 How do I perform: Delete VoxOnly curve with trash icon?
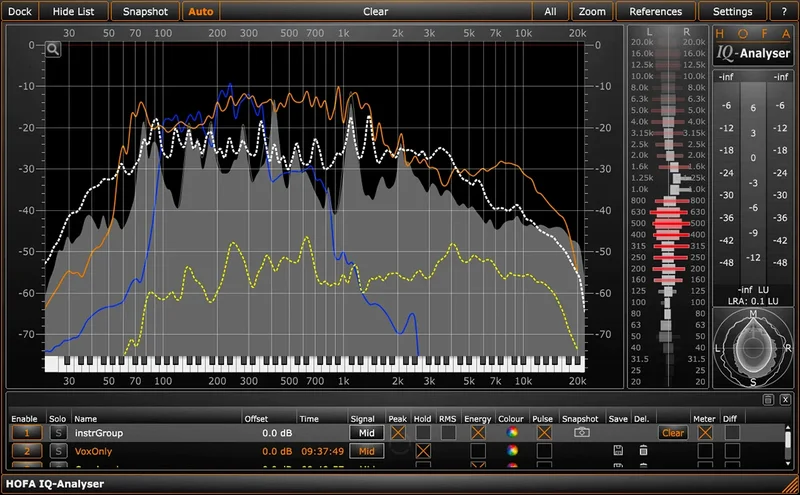pos(643,451)
